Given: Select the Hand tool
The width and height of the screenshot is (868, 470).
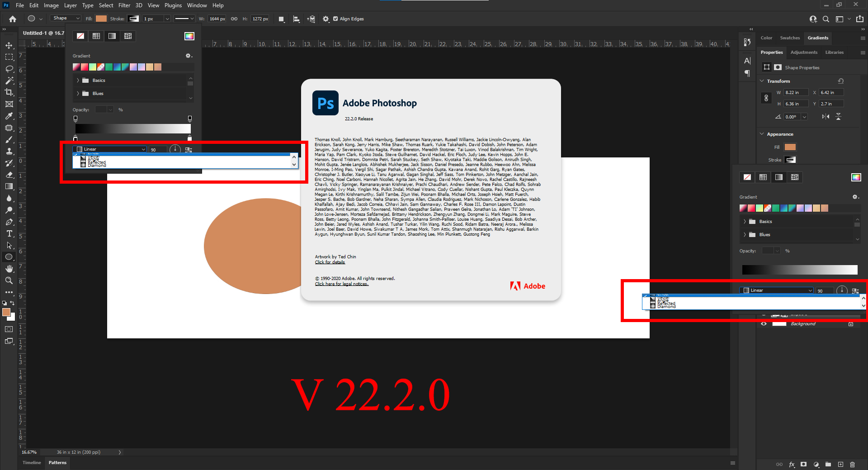Looking at the screenshot, I should coord(9,269).
